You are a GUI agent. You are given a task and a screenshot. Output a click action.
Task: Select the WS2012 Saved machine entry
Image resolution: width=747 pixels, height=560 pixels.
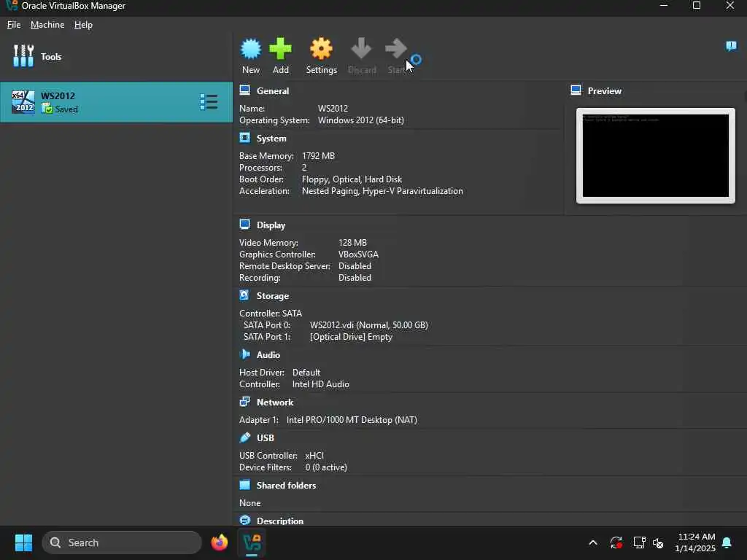point(116,102)
